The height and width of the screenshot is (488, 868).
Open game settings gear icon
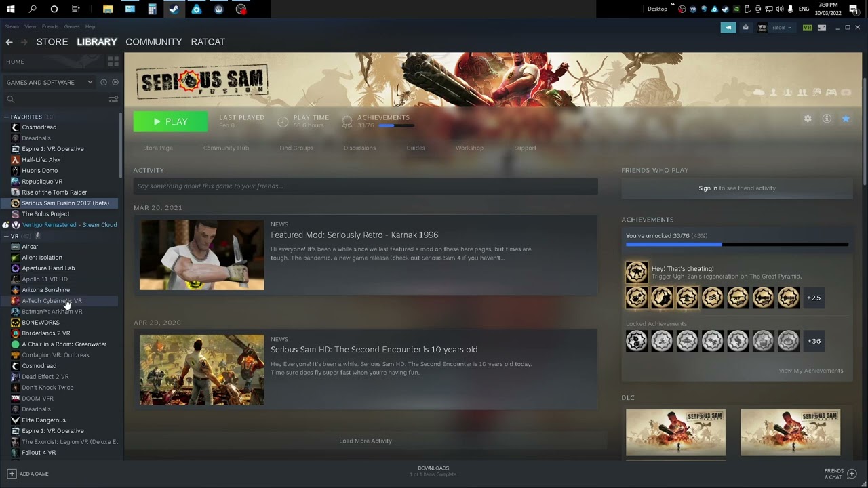click(808, 119)
